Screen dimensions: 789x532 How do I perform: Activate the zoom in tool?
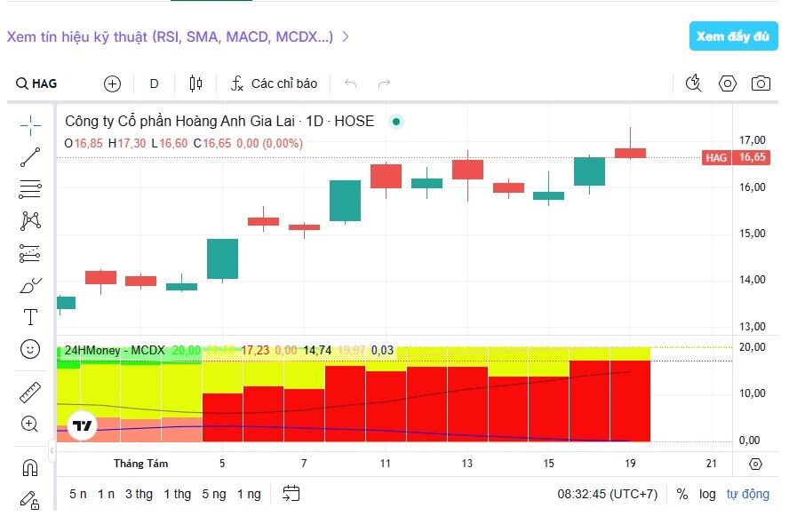tap(29, 424)
